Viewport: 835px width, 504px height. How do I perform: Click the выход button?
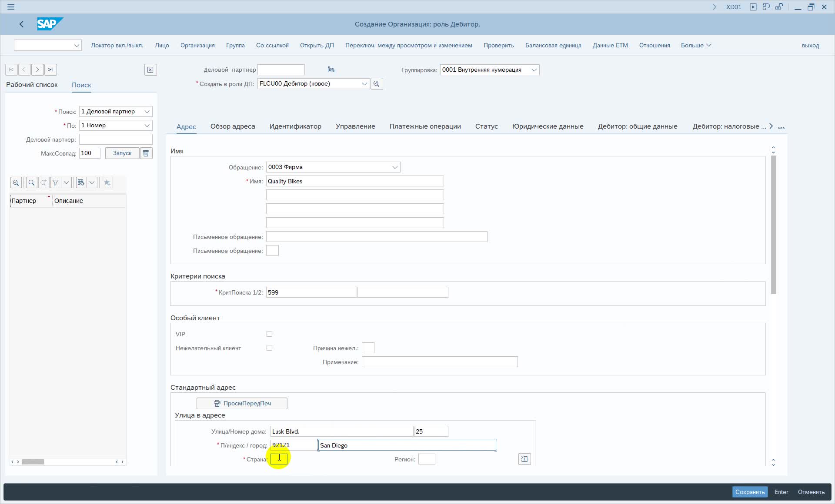pos(810,45)
